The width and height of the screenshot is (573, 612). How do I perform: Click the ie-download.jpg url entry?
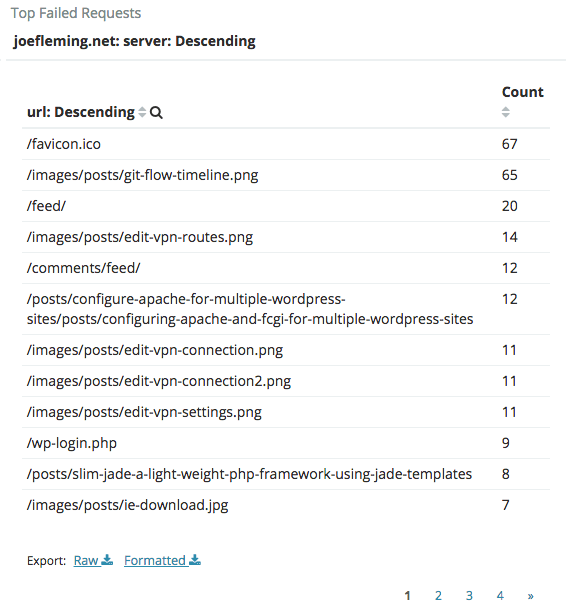pyautogui.click(x=127, y=505)
